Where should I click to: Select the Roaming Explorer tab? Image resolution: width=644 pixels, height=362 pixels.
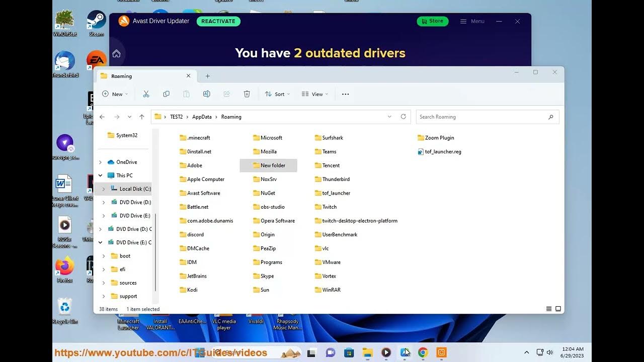click(x=145, y=76)
